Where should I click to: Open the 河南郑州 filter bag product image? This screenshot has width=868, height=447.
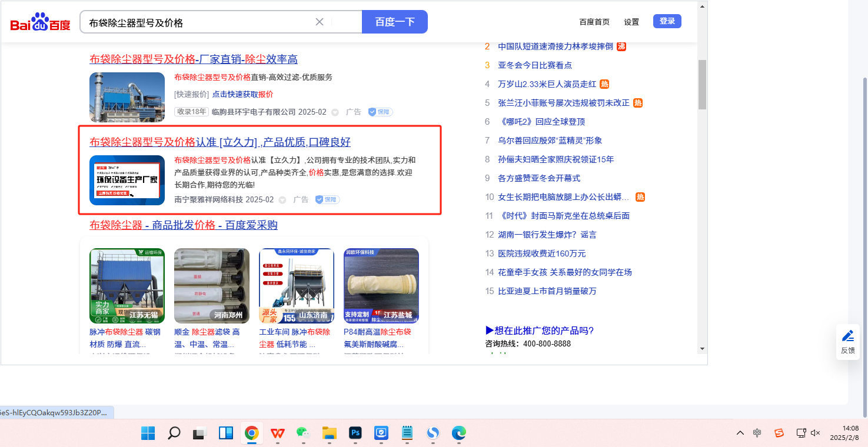[x=212, y=286]
